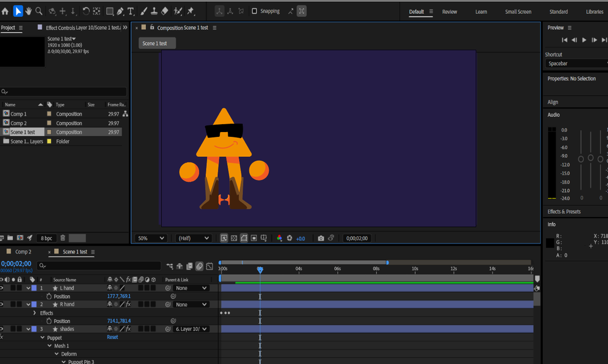Toggle Region of Interest

point(254,238)
